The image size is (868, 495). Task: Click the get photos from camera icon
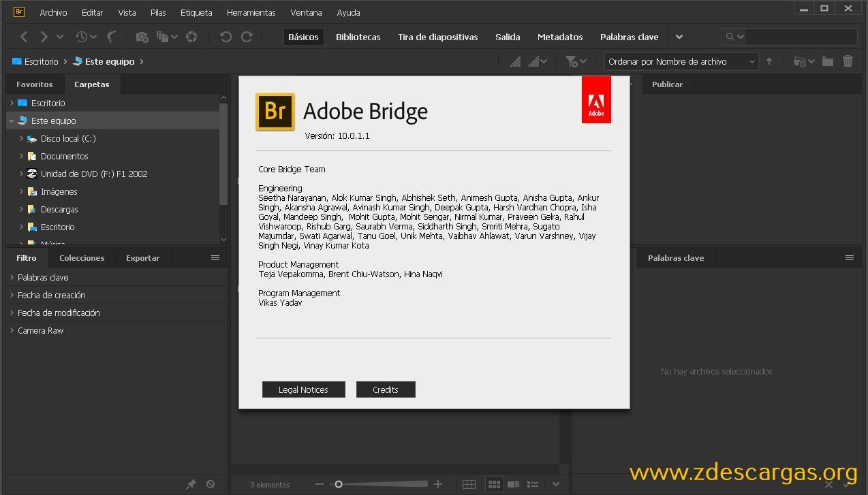click(x=142, y=37)
